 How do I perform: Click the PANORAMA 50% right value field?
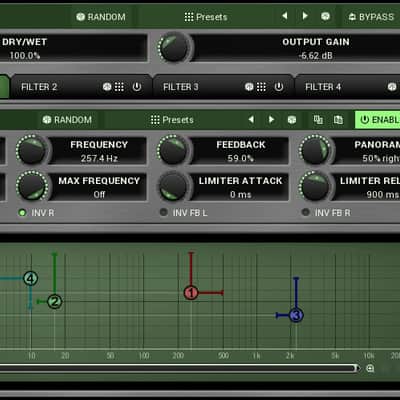pyautogui.click(x=367, y=151)
